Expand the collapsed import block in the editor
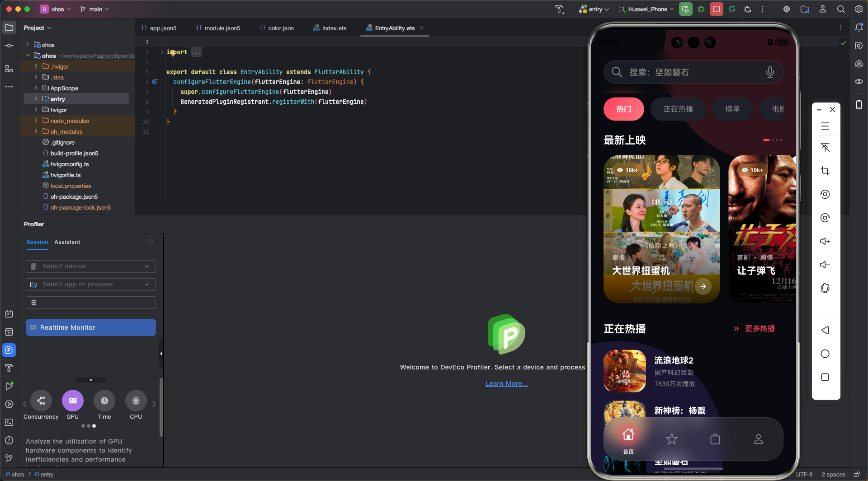Screen dimensions: 868x481 point(162,52)
